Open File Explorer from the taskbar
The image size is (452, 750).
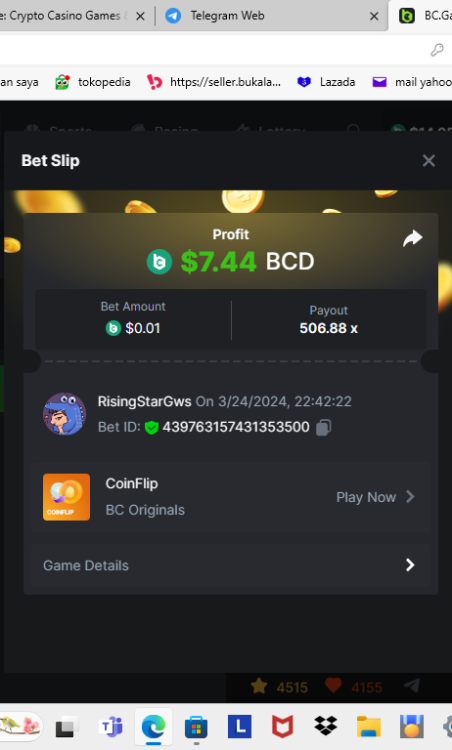coord(368,728)
